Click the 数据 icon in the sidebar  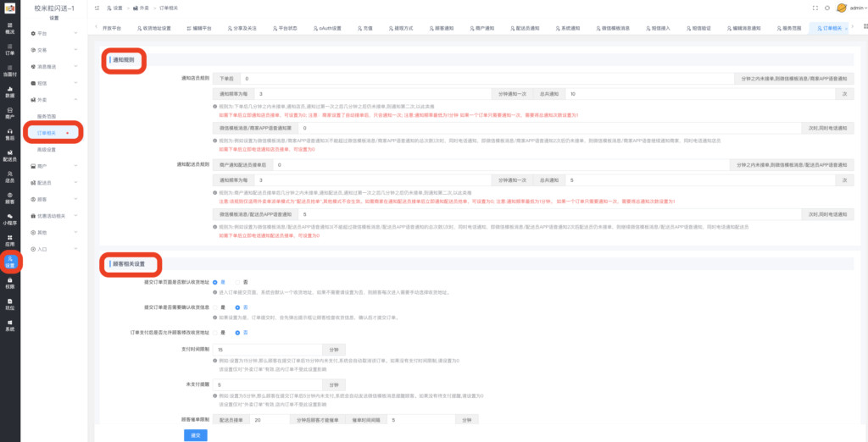click(9, 91)
